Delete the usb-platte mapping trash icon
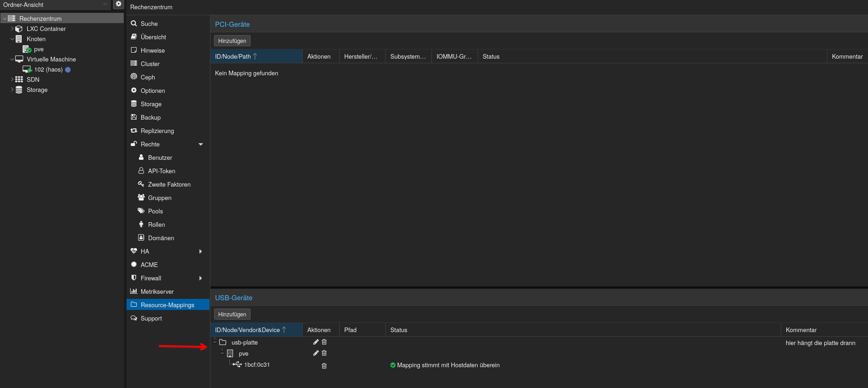 pos(324,342)
